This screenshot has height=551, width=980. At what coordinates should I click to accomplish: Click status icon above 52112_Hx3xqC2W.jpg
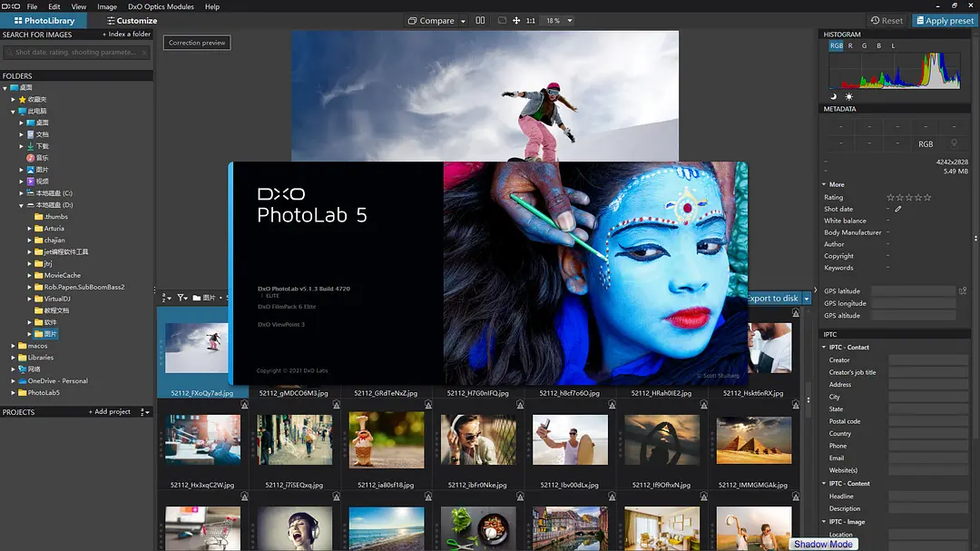click(244, 405)
